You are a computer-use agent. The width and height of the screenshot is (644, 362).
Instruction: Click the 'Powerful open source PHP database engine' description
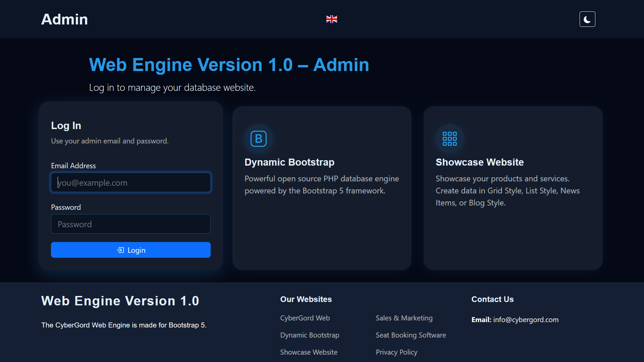click(x=322, y=185)
